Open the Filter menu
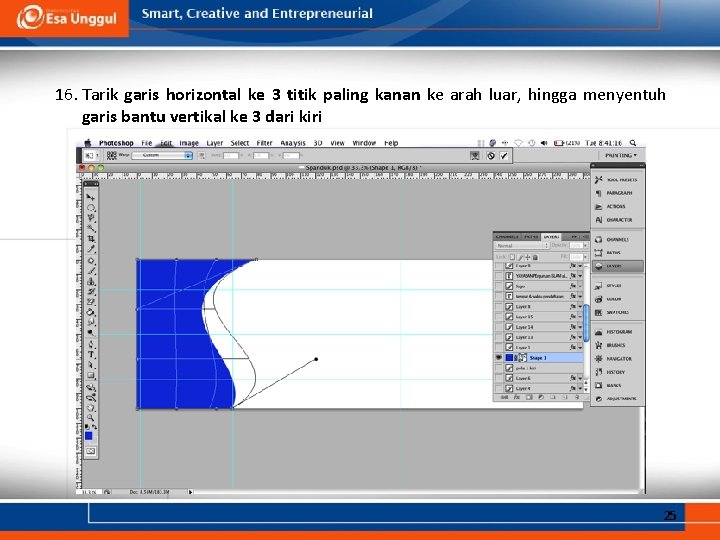Image resolution: width=720 pixels, height=540 pixels. click(264, 143)
